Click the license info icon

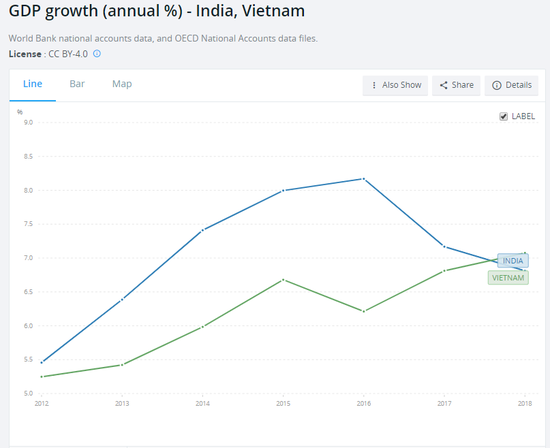click(97, 54)
